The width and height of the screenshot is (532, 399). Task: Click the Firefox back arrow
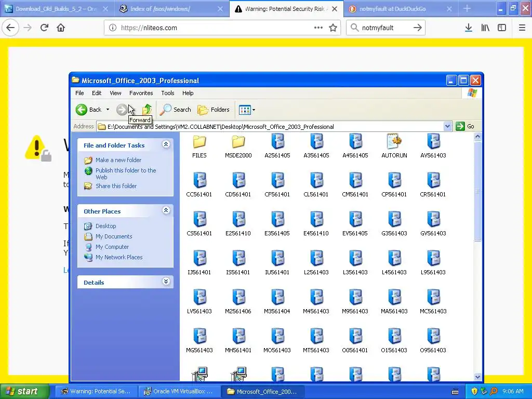click(10, 28)
